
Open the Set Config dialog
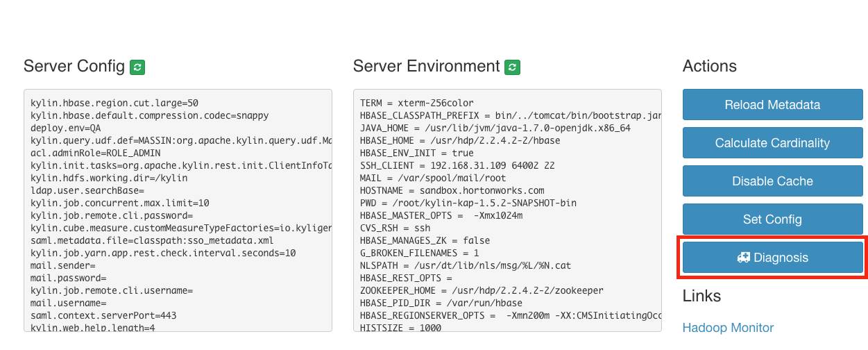(x=772, y=219)
